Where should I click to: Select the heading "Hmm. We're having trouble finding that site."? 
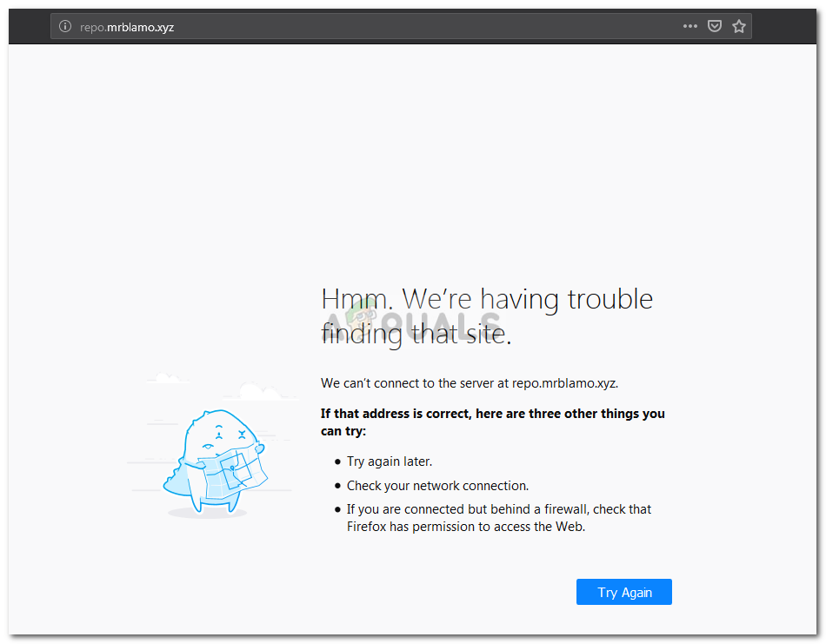pyautogui.click(x=487, y=316)
